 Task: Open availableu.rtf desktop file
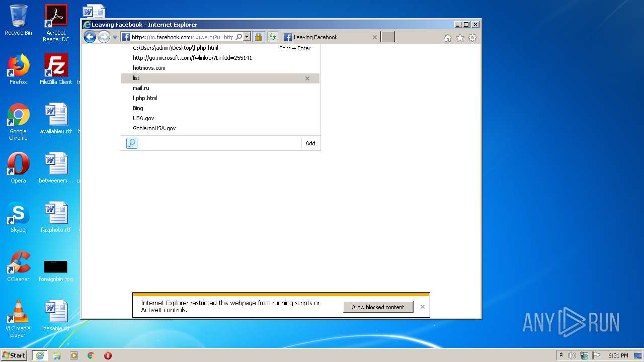(56, 119)
